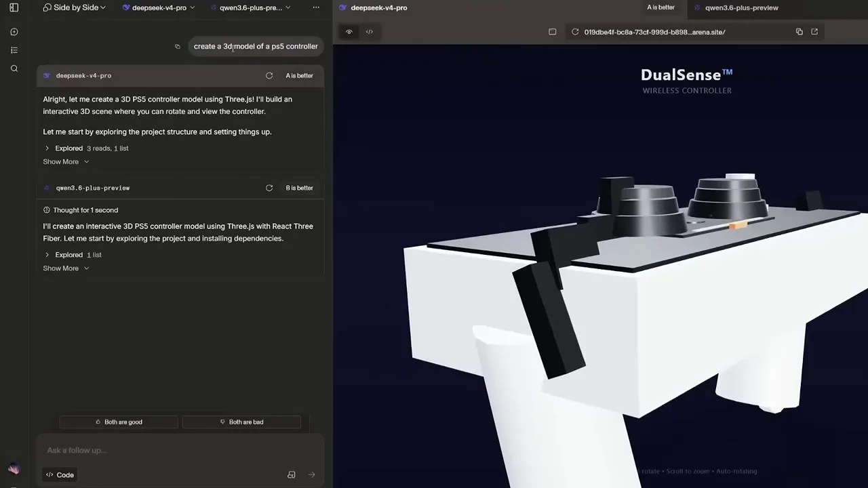Regenerate the qwen3.6-plus-preview response
The image size is (868, 488).
pos(269,188)
